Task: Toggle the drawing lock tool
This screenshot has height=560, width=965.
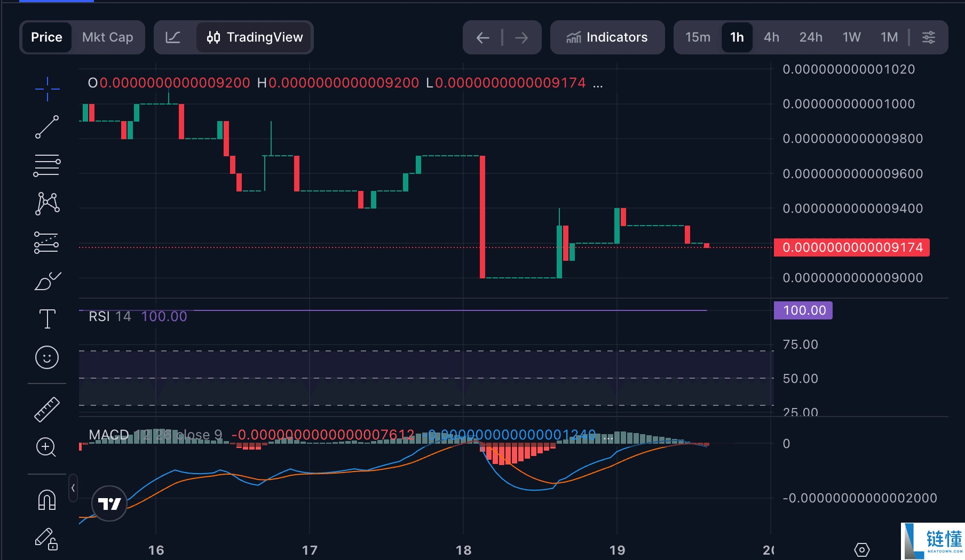Action: [47, 540]
